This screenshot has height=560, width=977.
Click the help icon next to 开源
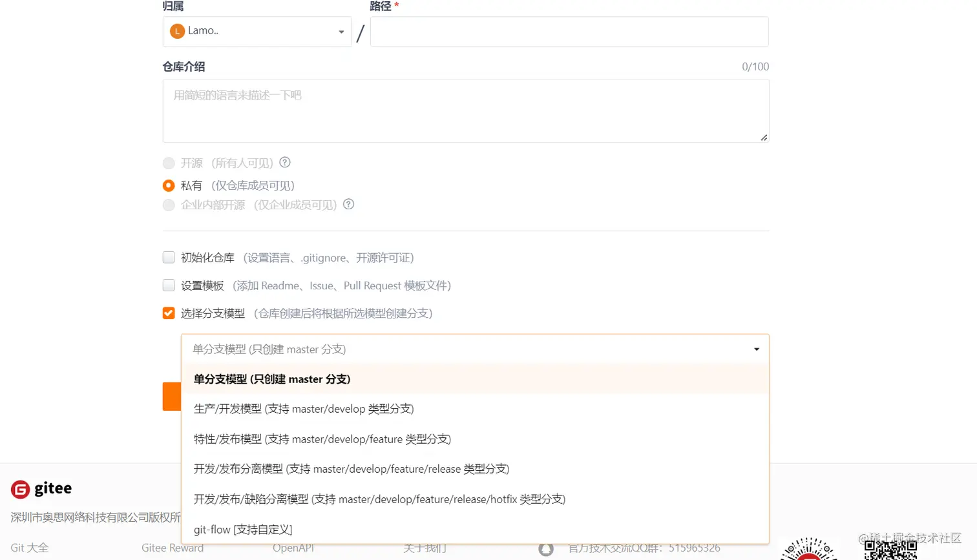tap(285, 162)
